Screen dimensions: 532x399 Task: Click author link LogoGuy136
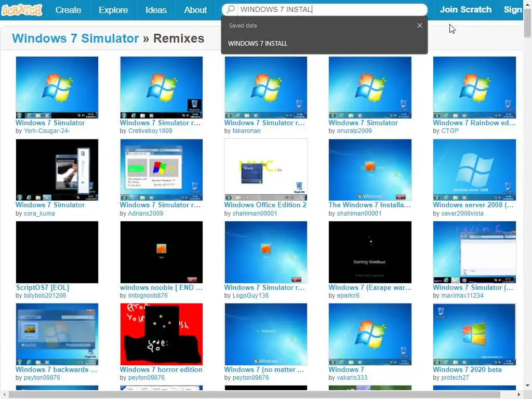pos(250,296)
